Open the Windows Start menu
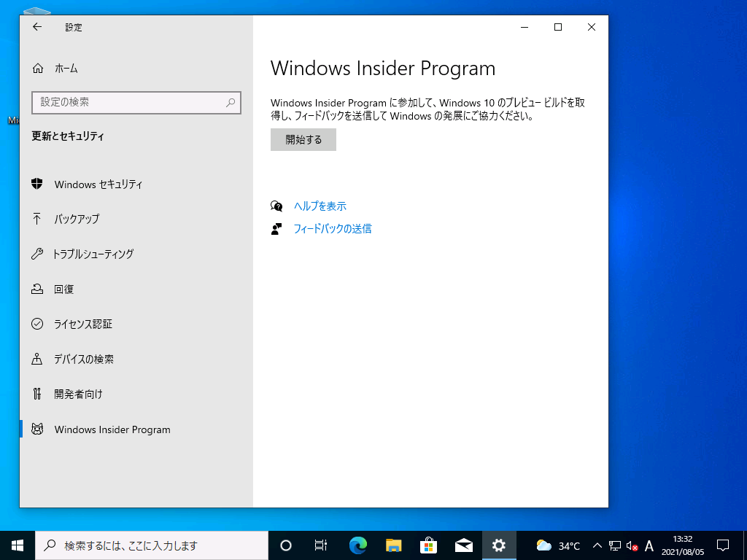The height and width of the screenshot is (560, 747). tap(18, 545)
